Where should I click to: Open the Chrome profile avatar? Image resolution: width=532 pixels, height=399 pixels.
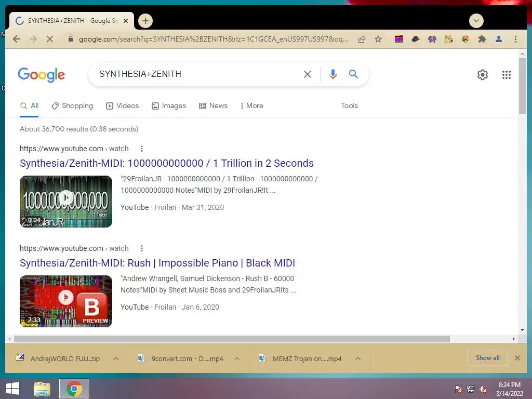click(499, 39)
